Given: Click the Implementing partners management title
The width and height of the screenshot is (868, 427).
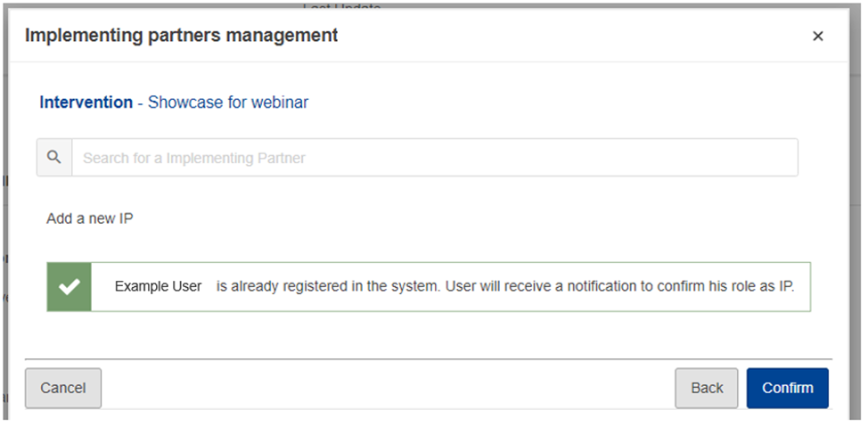Looking at the screenshot, I should (x=182, y=36).
